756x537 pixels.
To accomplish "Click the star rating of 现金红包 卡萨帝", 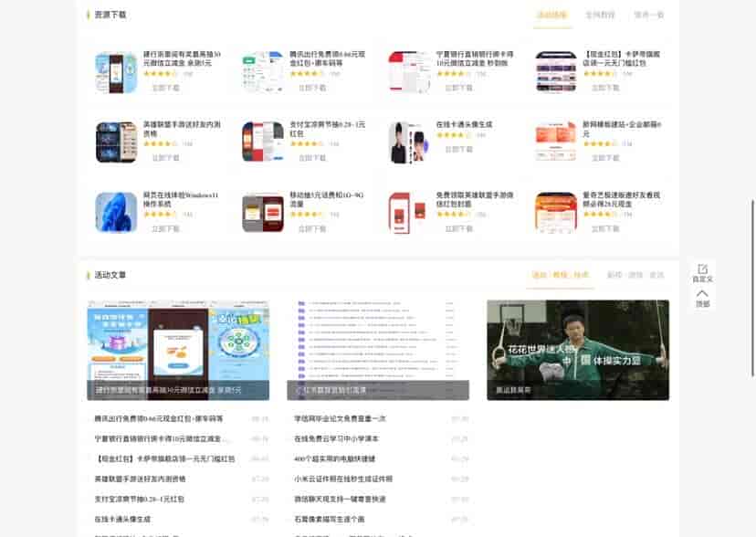I will 599,74.
